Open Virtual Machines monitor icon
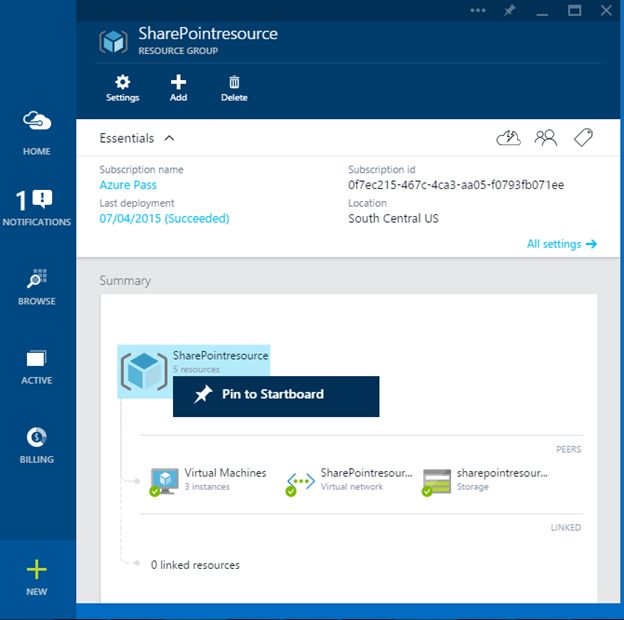 164,482
